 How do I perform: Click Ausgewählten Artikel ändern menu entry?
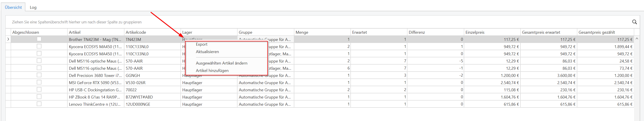click(x=222, y=63)
